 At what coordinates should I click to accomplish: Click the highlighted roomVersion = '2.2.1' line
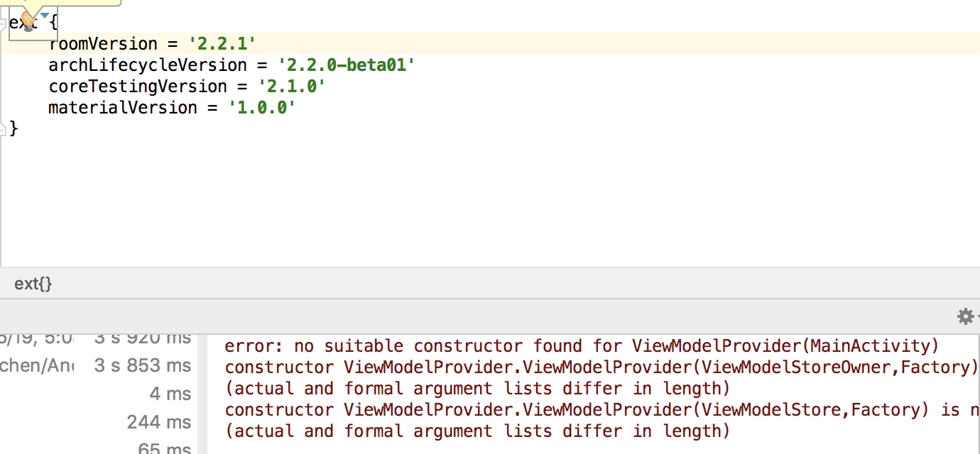151,43
